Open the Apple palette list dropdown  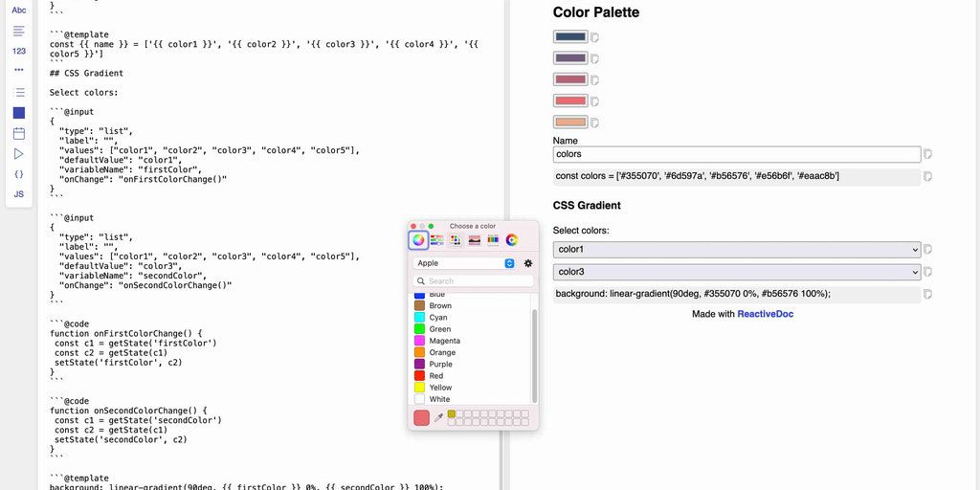coord(464,264)
